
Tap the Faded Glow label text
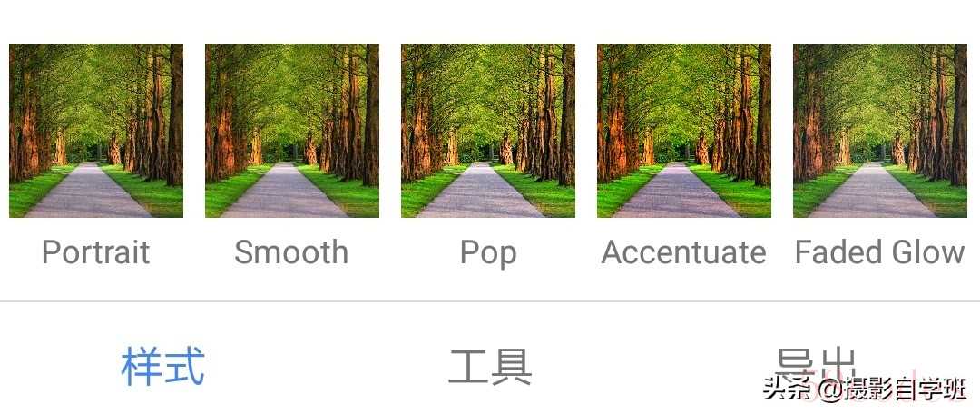point(880,252)
